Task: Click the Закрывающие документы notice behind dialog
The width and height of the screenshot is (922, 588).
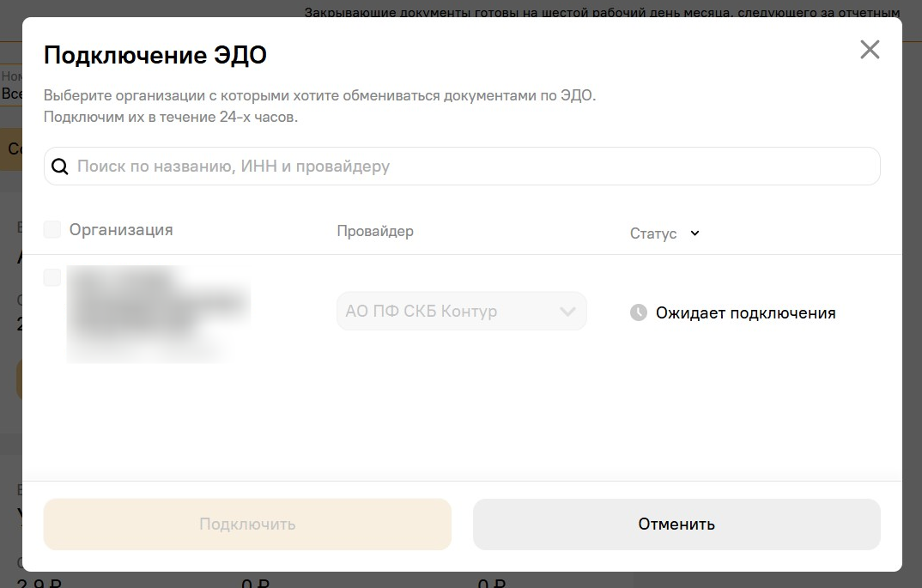Action: (601, 12)
